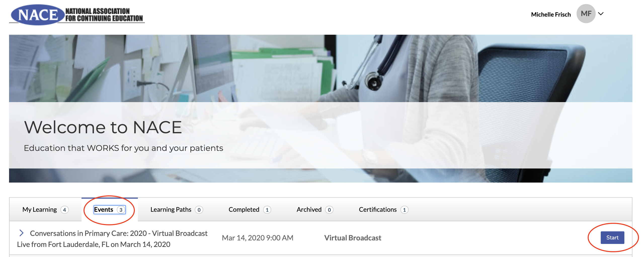Screen dimensions: 644x257
Task: Open the Conversations in Primary Care event title
Action: point(118,233)
